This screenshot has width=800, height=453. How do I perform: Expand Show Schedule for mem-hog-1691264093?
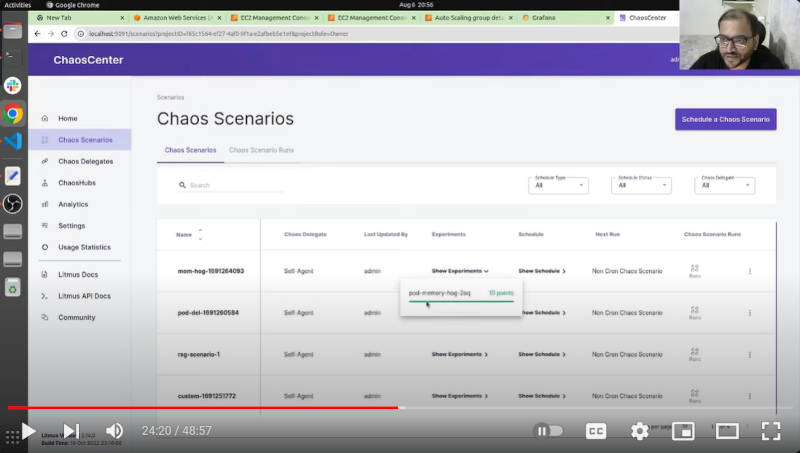(542, 271)
